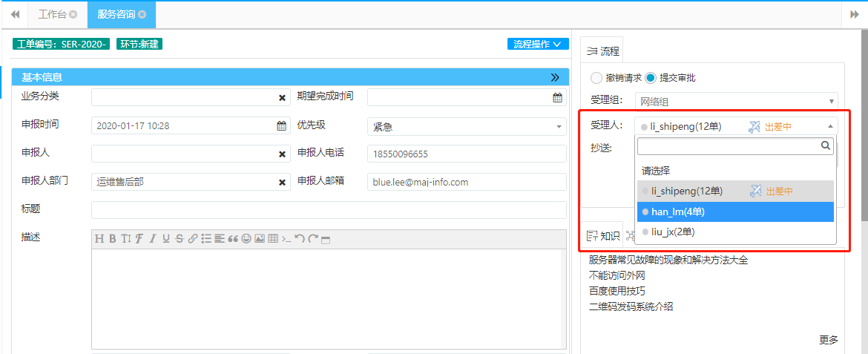Image resolution: width=868 pixels, height=354 pixels.
Task: Clear the 申报人部门 field with X icon
Action: (x=282, y=182)
